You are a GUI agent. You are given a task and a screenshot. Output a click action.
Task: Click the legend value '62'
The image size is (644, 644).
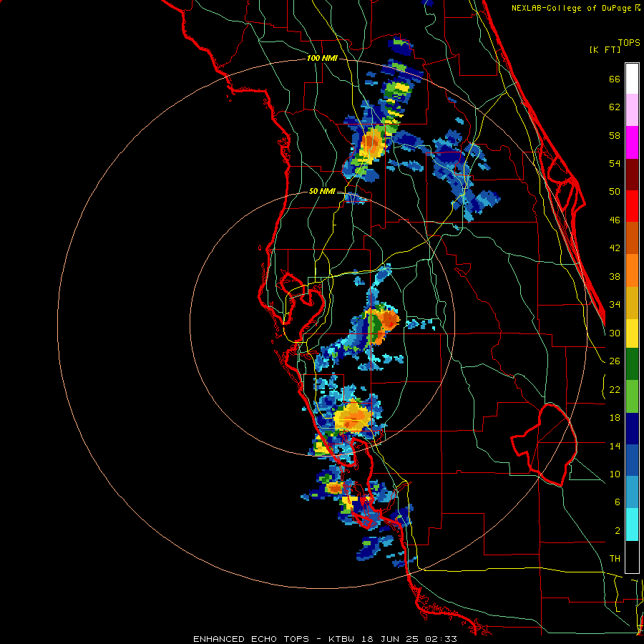615,107
